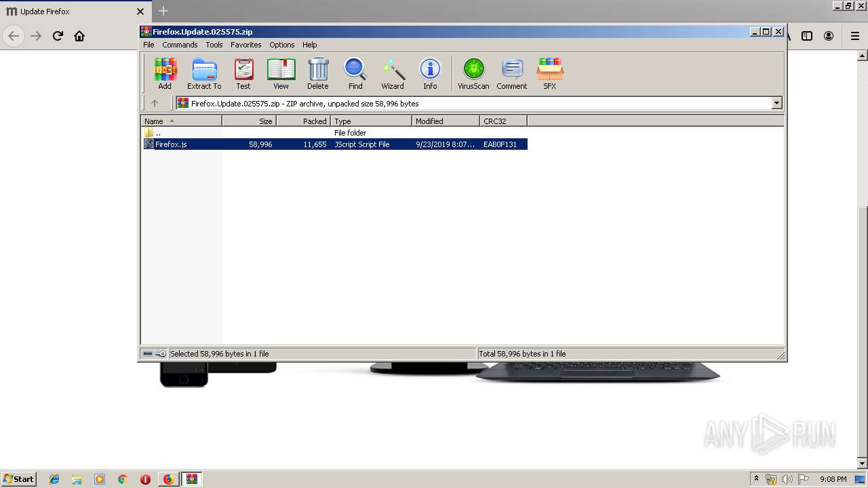Open the Find magnifier tool

coord(355,73)
